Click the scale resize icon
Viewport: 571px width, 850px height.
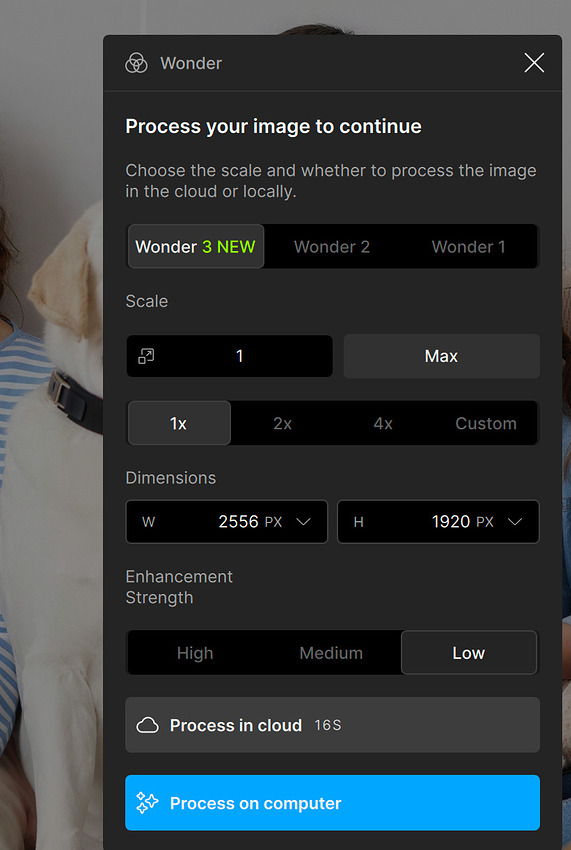pos(146,356)
